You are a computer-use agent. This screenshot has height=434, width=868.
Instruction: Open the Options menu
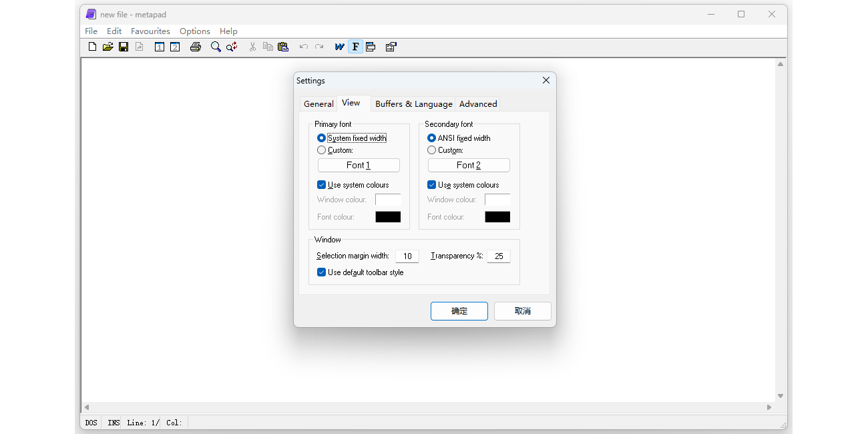point(195,31)
